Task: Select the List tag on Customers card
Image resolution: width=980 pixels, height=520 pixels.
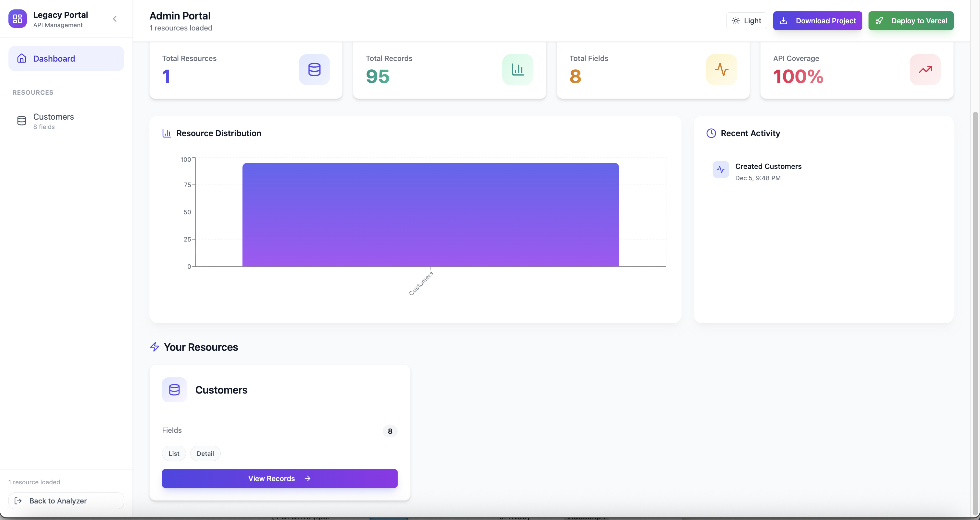Action: [174, 454]
